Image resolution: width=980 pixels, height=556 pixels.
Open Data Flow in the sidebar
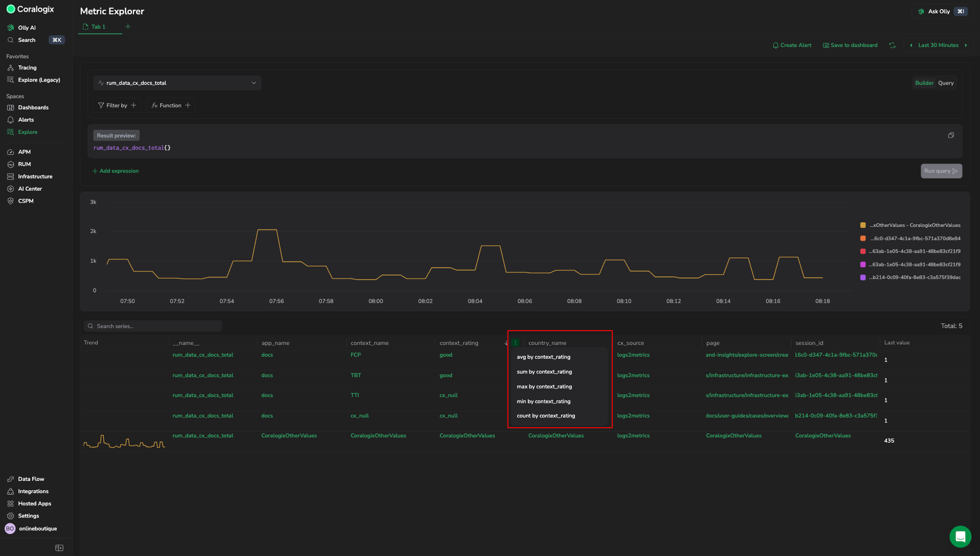31,479
